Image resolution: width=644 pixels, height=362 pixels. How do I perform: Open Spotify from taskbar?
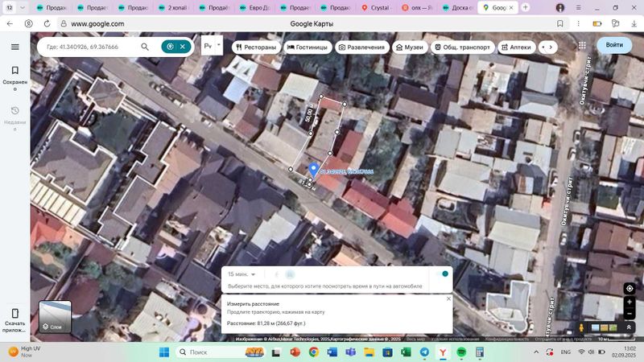click(461, 352)
